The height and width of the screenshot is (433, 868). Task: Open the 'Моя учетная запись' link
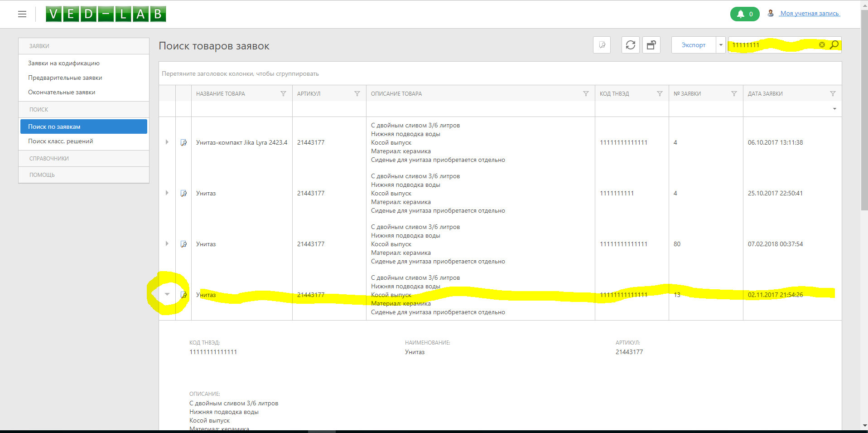point(810,13)
